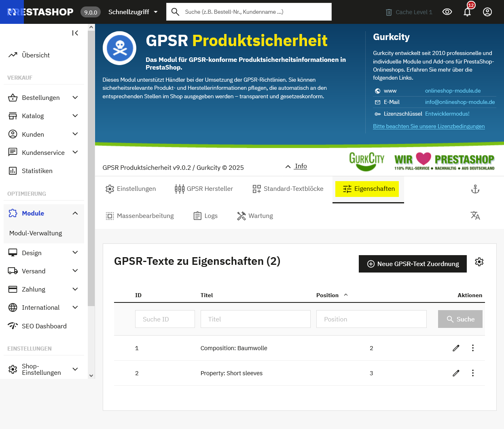Open the translation icon in module tabs
Viewport: 504px width, 429px height.
[475, 216]
